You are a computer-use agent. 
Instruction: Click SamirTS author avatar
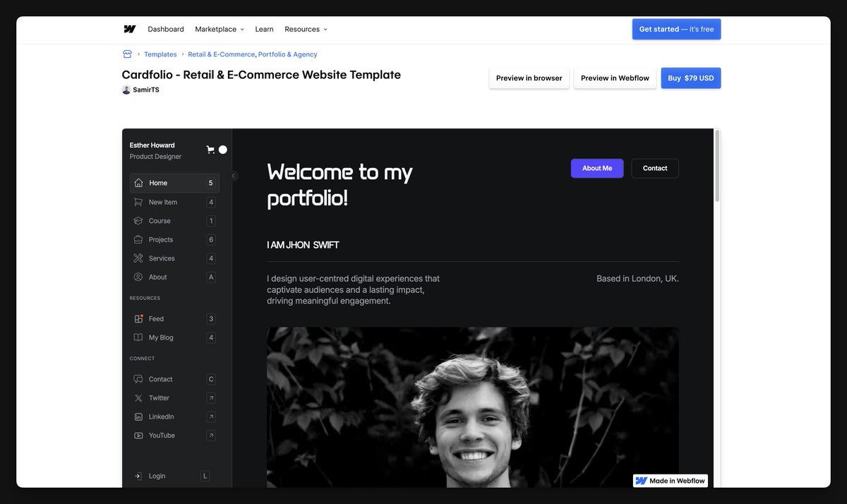pyautogui.click(x=126, y=90)
